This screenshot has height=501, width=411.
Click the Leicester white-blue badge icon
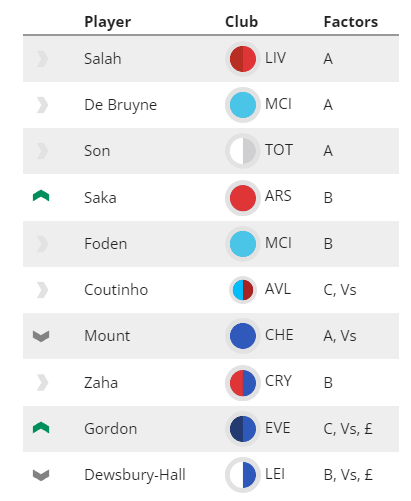point(243,475)
